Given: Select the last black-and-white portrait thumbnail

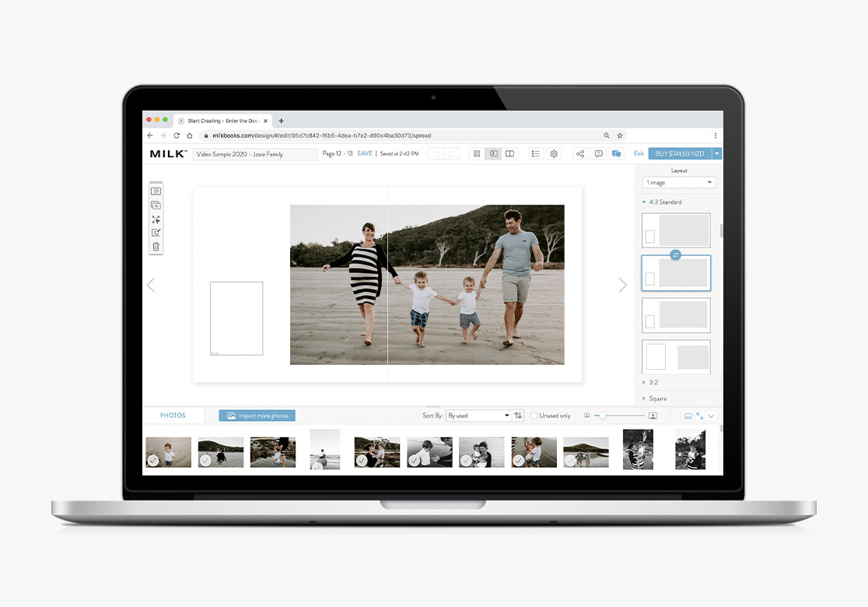Looking at the screenshot, I should tap(691, 450).
